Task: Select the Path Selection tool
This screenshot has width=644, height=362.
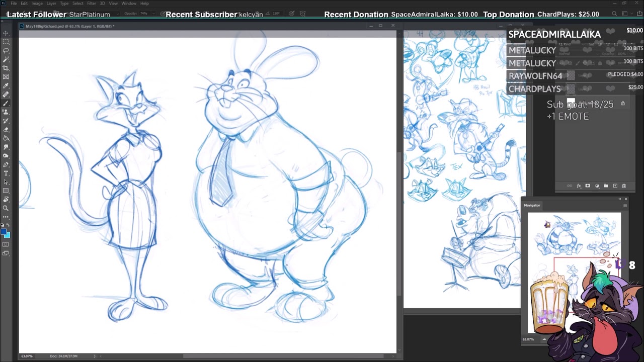Action: pyautogui.click(x=6, y=182)
